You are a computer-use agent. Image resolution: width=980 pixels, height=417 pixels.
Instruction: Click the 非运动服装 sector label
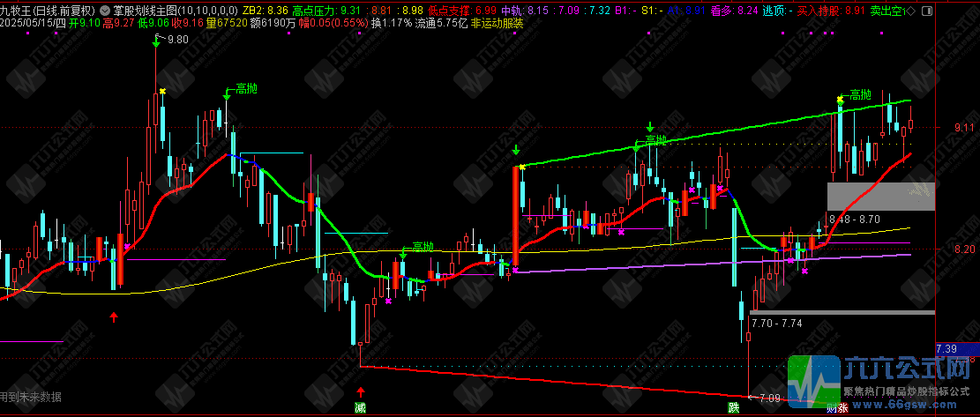(x=496, y=23)
